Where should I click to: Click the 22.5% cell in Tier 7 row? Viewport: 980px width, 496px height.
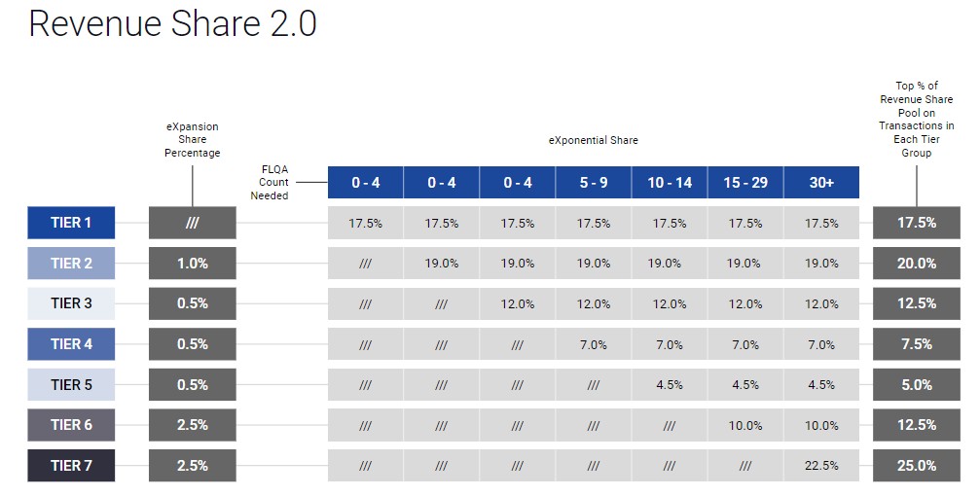tap(821, 466)
